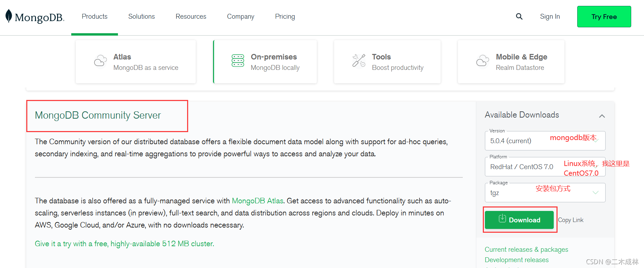Click the On-premises server stack icon
Viewport: 644px width, 268px height.
pyautogui.click(x=238, y=61)
